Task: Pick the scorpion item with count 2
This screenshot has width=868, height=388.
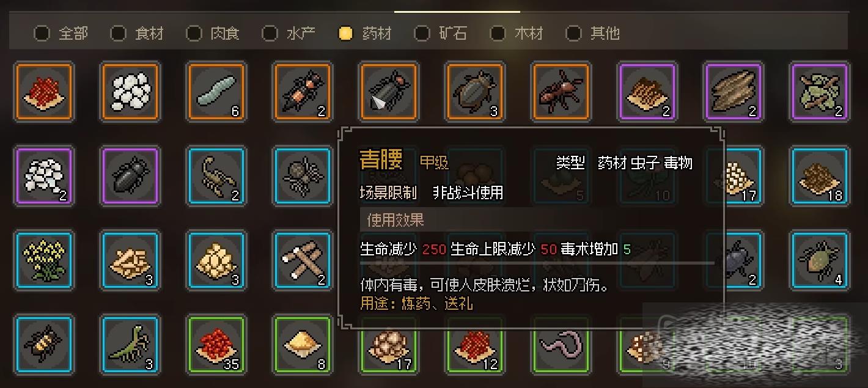Action: click(x=216, y=176)
